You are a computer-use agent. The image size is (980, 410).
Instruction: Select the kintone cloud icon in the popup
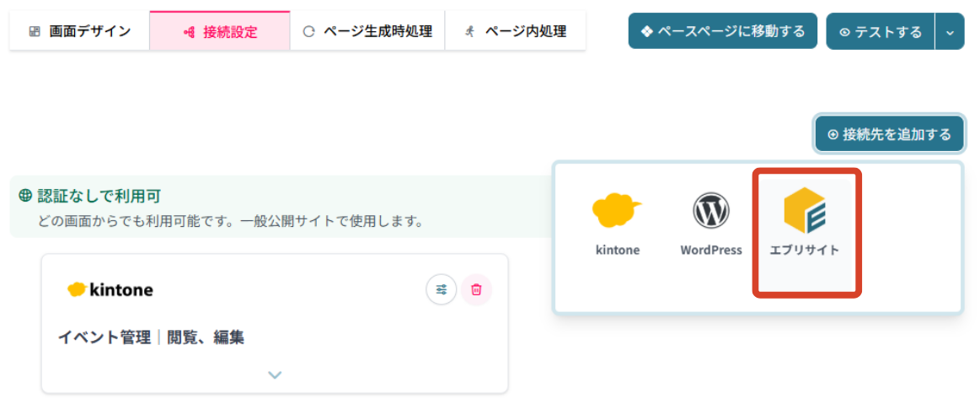617,212
